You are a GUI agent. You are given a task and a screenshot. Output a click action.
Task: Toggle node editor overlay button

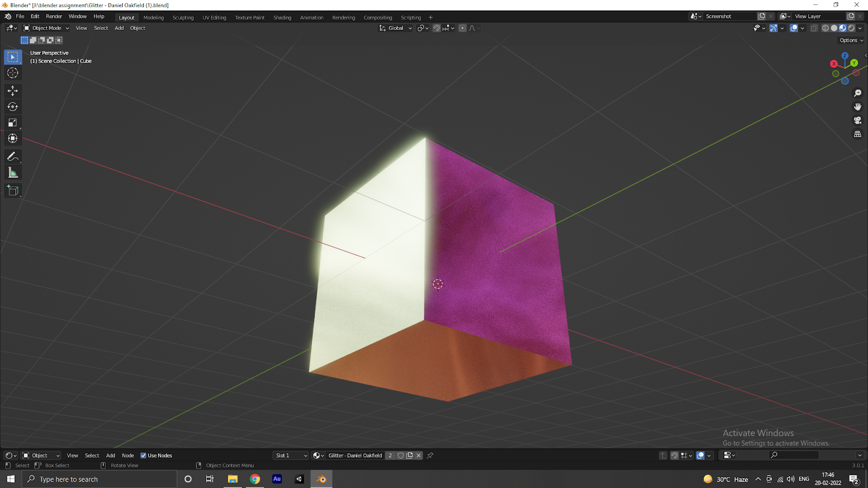[x=700, y=455]
